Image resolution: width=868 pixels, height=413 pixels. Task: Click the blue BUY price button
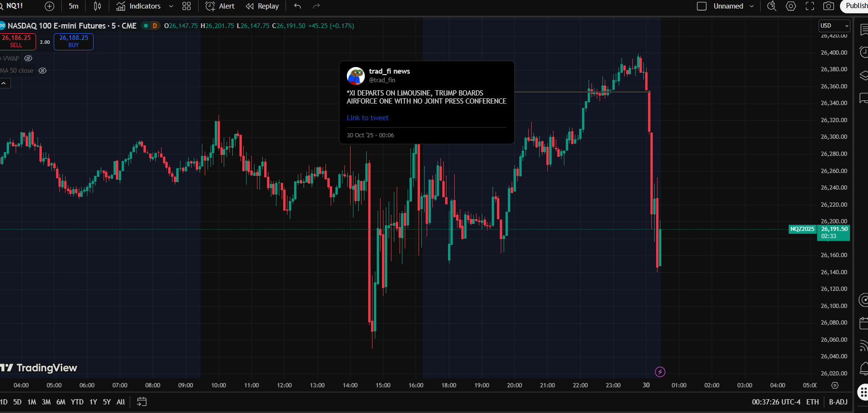click(74, 41)
